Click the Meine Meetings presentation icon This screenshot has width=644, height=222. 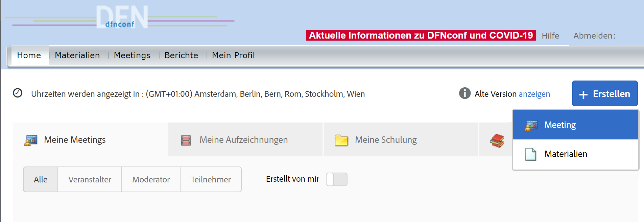coord(31,140)
